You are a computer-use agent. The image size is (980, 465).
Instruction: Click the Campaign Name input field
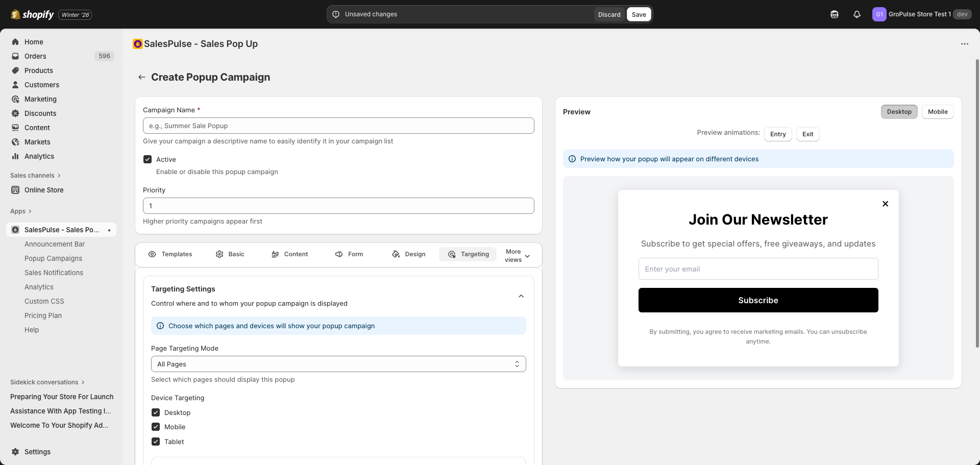tap(338, 126)
